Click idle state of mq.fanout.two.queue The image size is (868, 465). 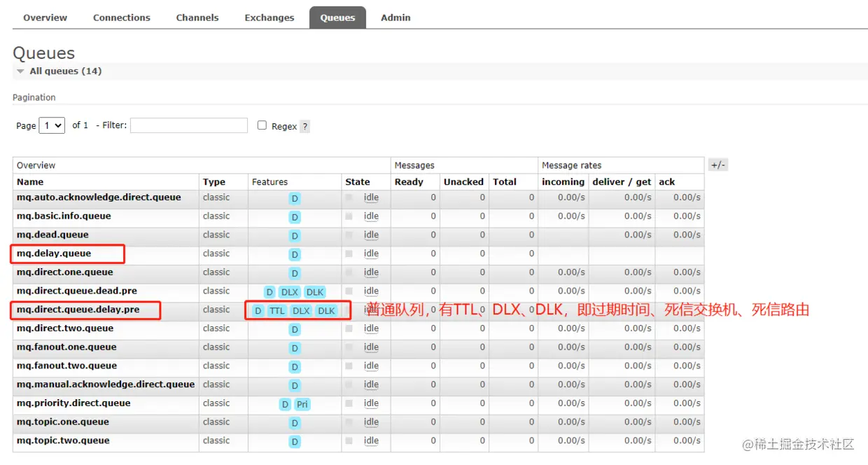click(371, 366)
